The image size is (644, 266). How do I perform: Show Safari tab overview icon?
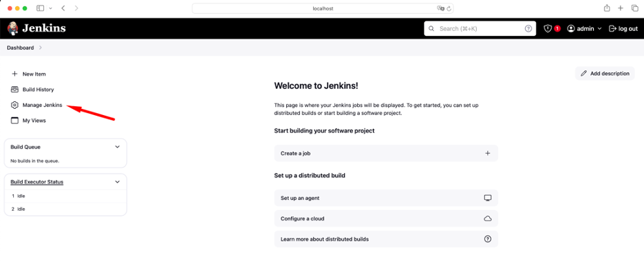point(634,8)
